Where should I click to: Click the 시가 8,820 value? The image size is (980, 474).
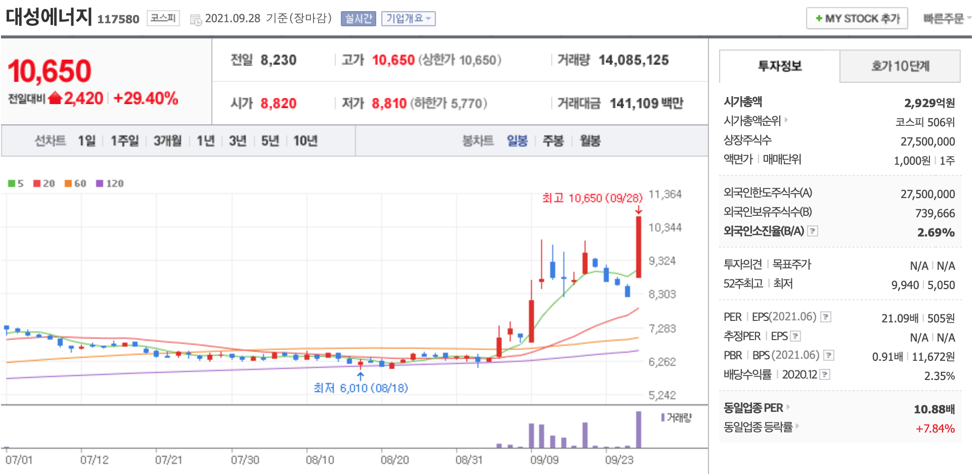pyautogui.click(x=279, y=104)
